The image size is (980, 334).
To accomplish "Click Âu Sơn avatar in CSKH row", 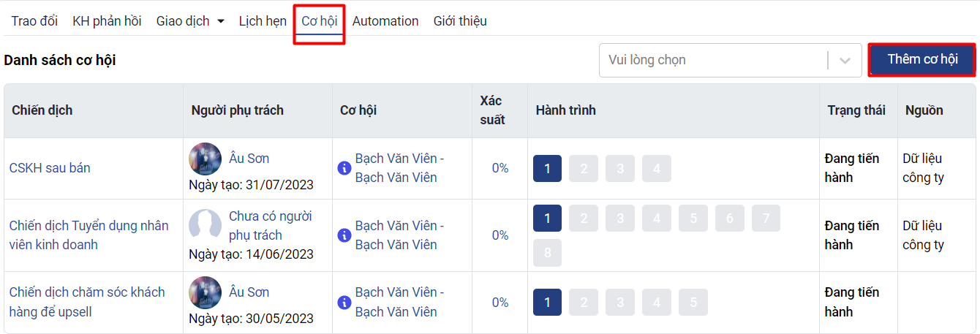I will click(x=205, y=159).
